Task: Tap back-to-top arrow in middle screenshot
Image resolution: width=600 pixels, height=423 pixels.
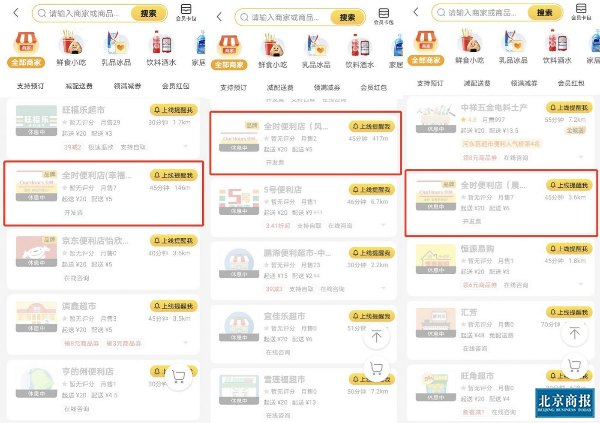Action: coord(377,336)
